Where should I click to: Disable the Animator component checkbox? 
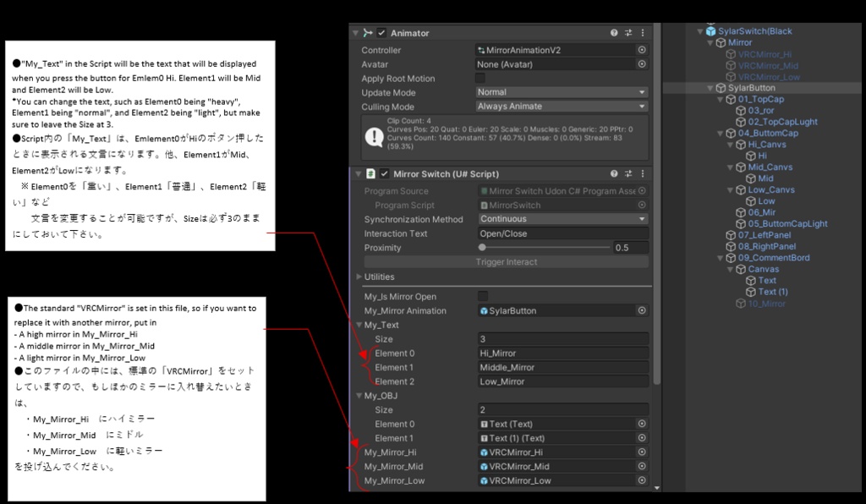pyautogui.click(x=381, y=33)
